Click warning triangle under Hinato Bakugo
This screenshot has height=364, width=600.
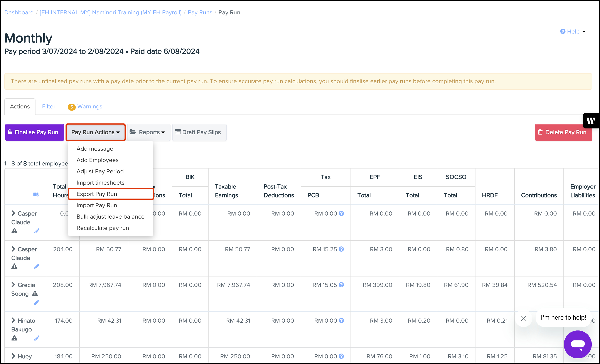pyautogui.click(x=14, y=338)
